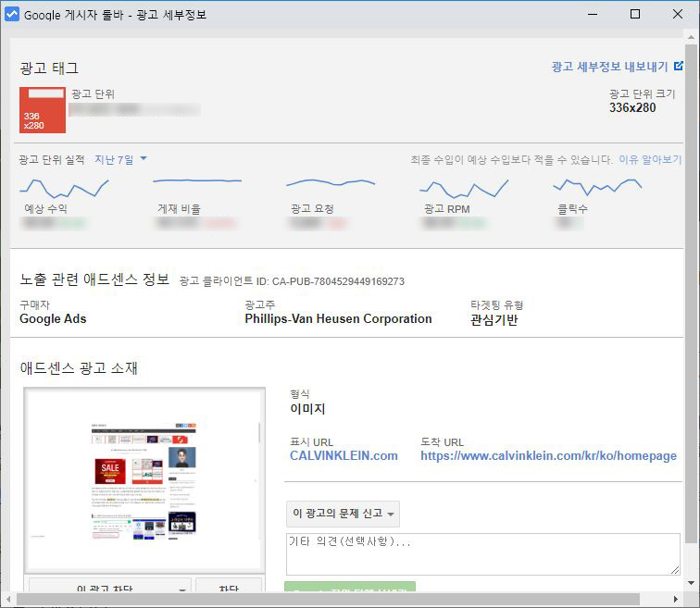The width and height of the screenshot is (700, 608).
Task: Click the vertical scrollbar down arrow
Action: [691, 583]
